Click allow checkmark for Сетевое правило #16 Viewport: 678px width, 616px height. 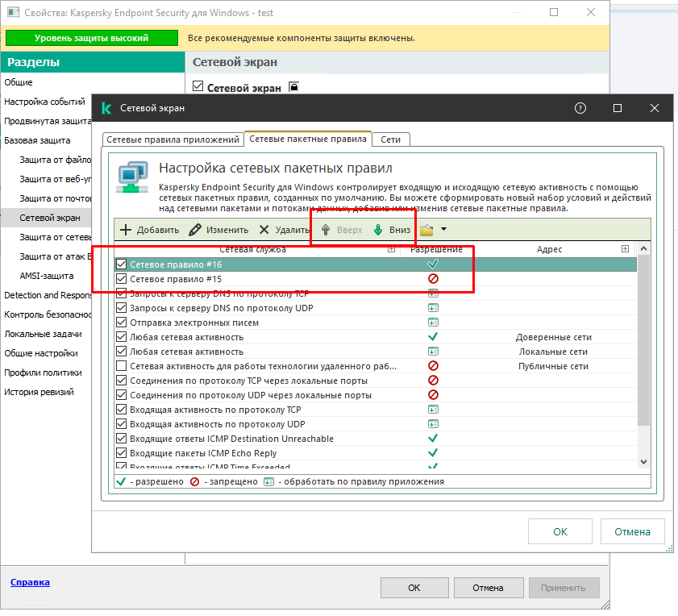433,264
